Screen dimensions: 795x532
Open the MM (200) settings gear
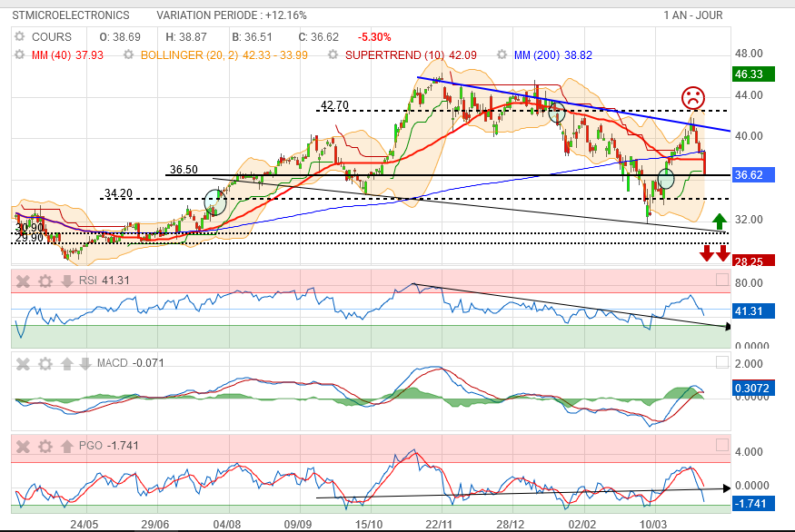pyautogui.click(x=502, y=54)
